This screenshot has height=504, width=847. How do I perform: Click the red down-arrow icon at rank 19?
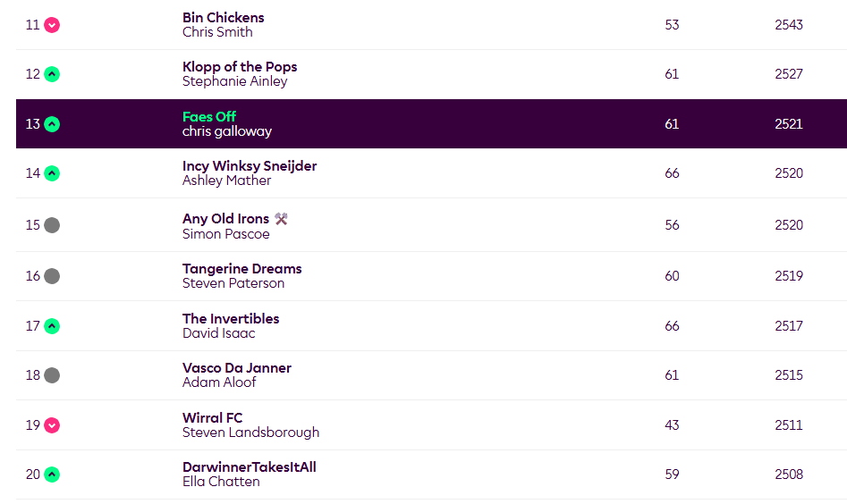52,425
